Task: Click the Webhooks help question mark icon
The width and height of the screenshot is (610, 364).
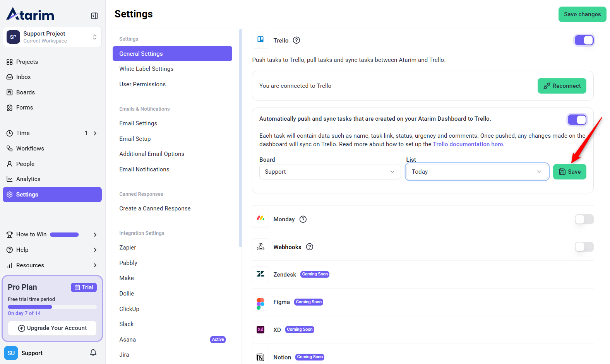Action: click(310, 247)
